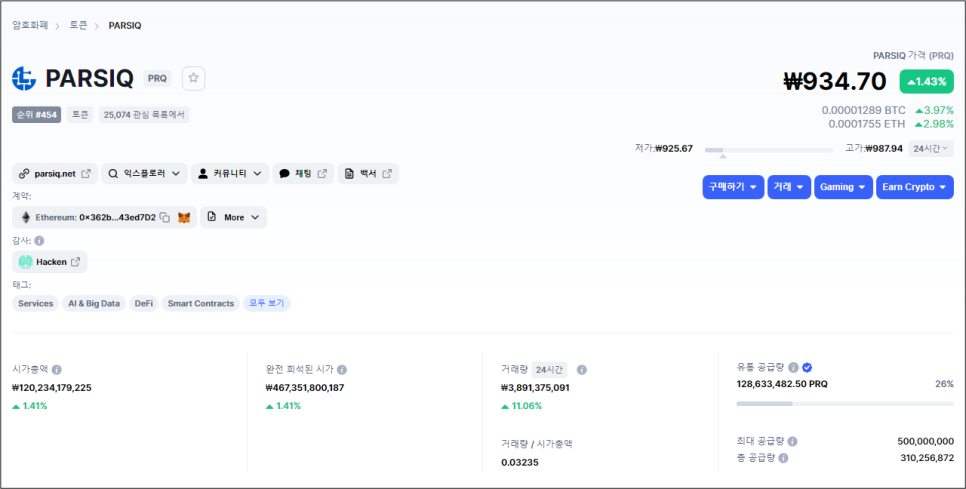Viewport: 966px width, 489px height.
Task: Click the info icon beside 시가총액
Action: 57,370
